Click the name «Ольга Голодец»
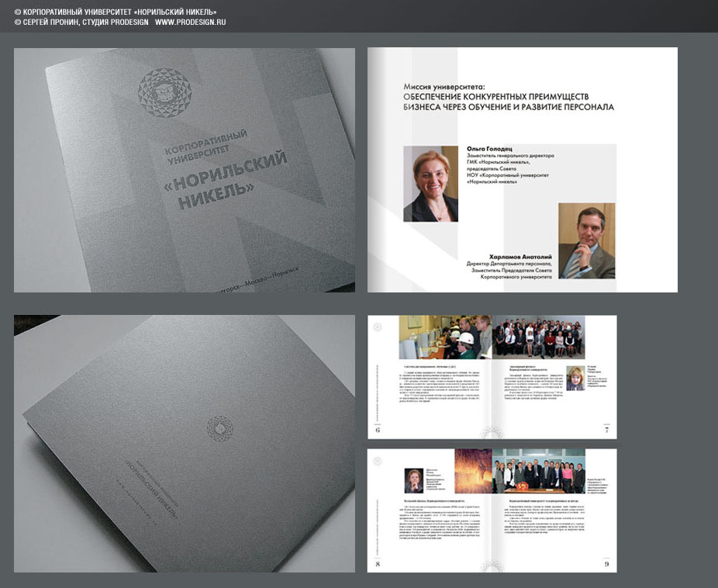The width and height of the screenshot is (718, 588). coord(489,149)
